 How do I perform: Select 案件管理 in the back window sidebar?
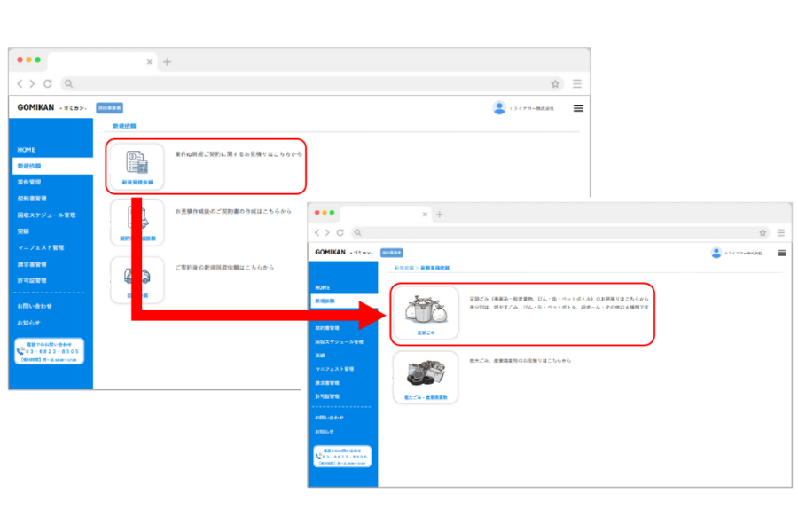(29, 182)
